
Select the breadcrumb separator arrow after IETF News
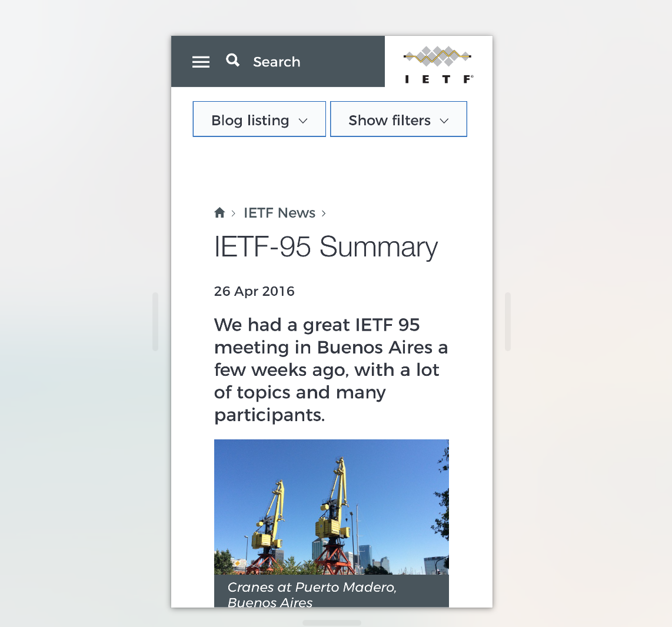click(324, 214)
